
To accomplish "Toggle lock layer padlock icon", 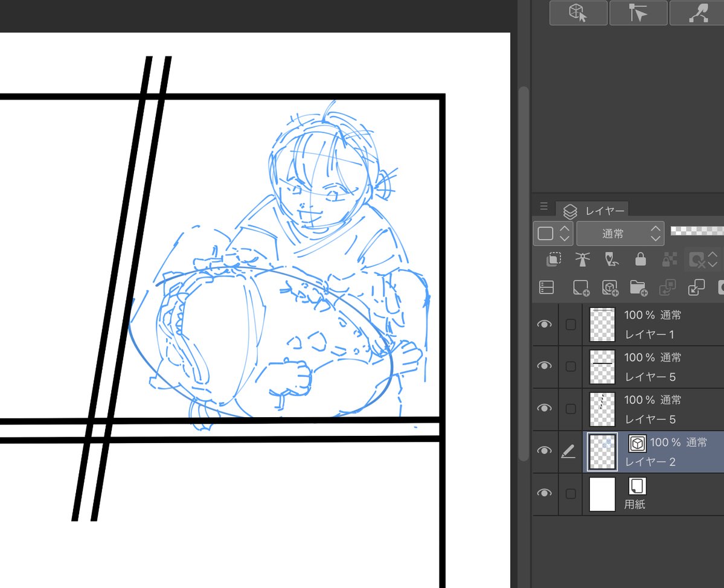I will pos(641,260).
